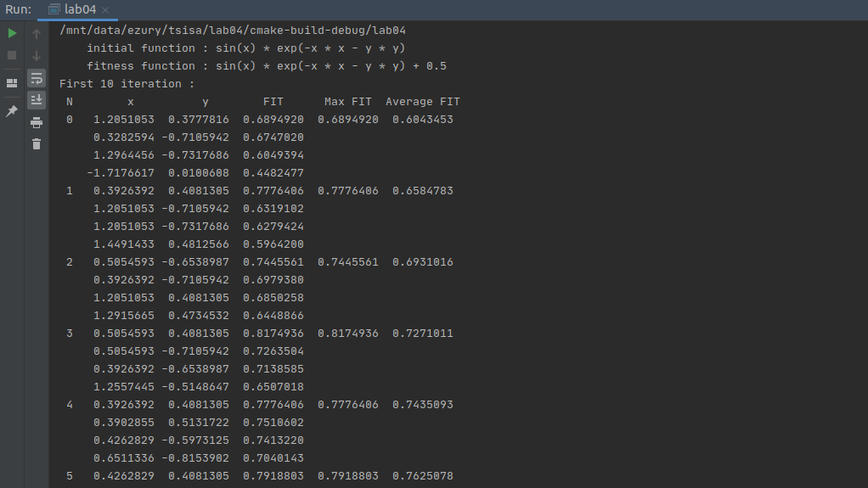Click the 'initial function' output line
This screenshot has width=868, height=488.
[x=245, y=48]
